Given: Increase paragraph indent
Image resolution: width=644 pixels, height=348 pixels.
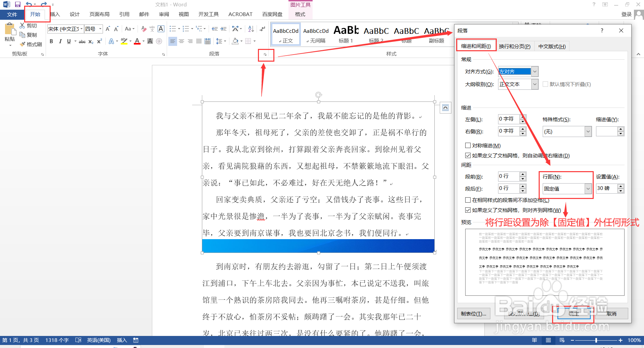Looking at the screenshot, I should click(223, 29).
